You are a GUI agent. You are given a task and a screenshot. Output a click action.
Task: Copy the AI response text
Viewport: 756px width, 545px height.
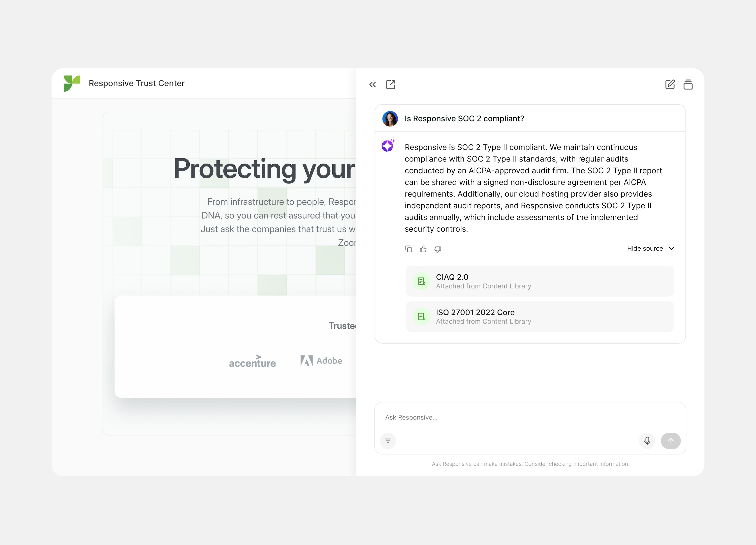(409, 249)
